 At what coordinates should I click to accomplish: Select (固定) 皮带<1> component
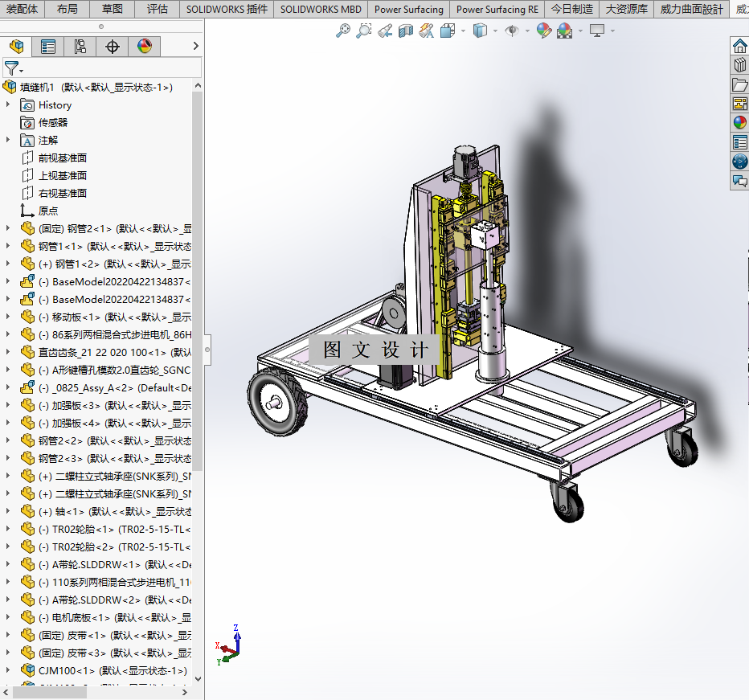click(115, 636)
